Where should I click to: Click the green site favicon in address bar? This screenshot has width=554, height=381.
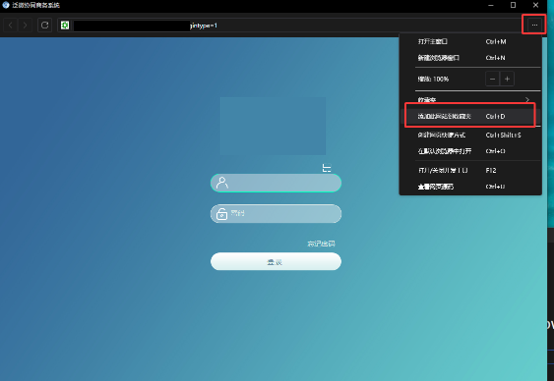click(65, 25)
